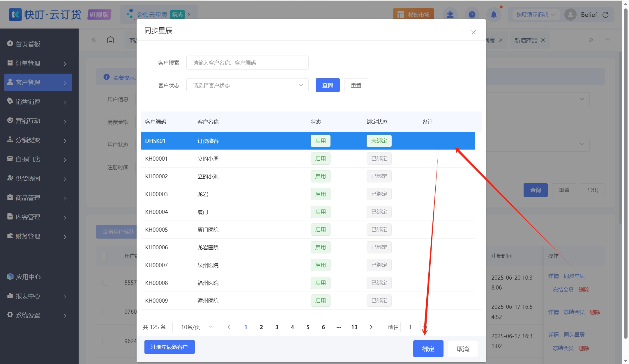Open 应用中心 in the sidebar
Image resolution: width=629 pixels, height=364 pixels.
click(38, 277)
